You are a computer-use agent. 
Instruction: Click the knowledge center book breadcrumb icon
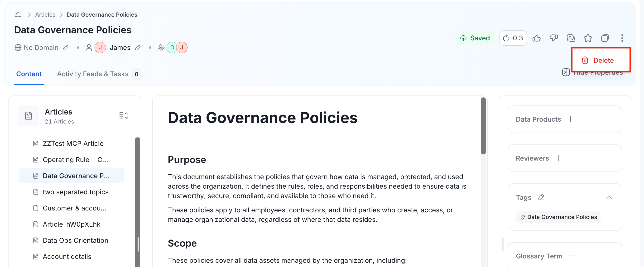18,14
